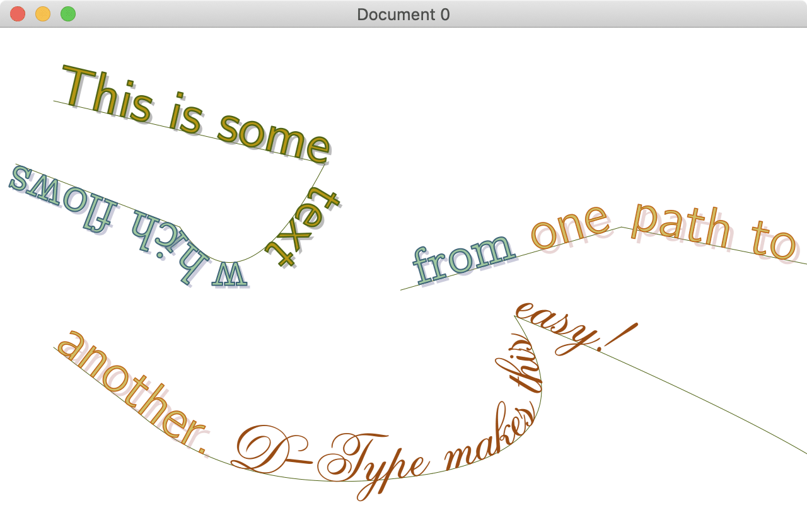This screenshot has height=532, width=807.
Task: Minimize the Document 0 window
Action: coord(43,14)
